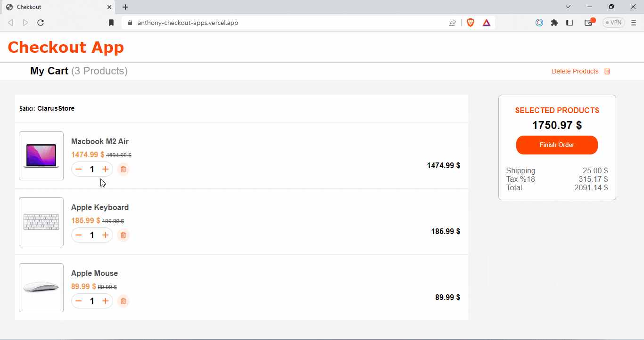The width and height of the screenshot is (644, 340).
Task: Open the browser hamburger menu
Action: tap(634, 23)
